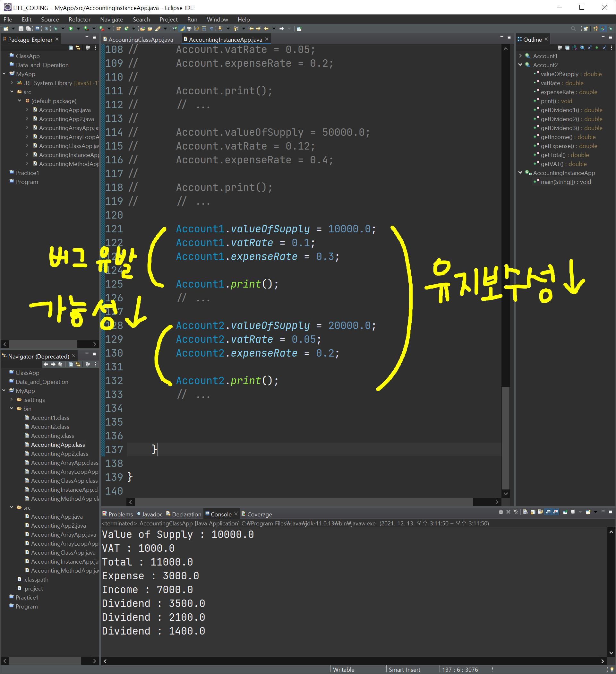Toggle Link with Editor in Package Explorer
616x674 pixels.
click(x=78, y=48)
